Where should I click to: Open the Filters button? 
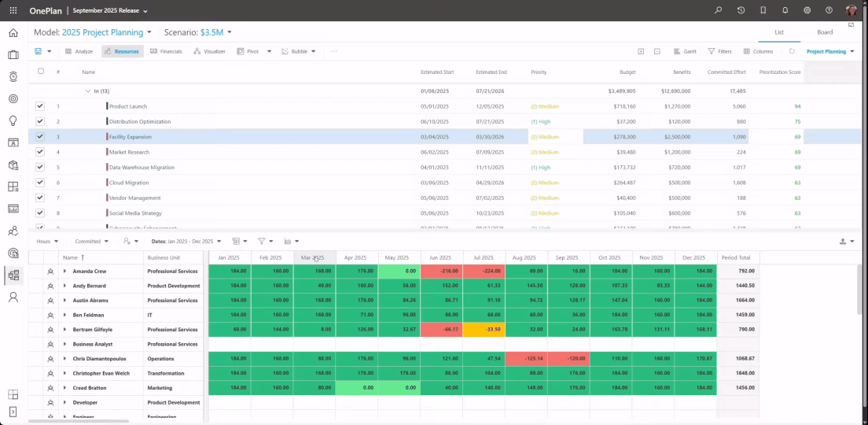[719, 51]
